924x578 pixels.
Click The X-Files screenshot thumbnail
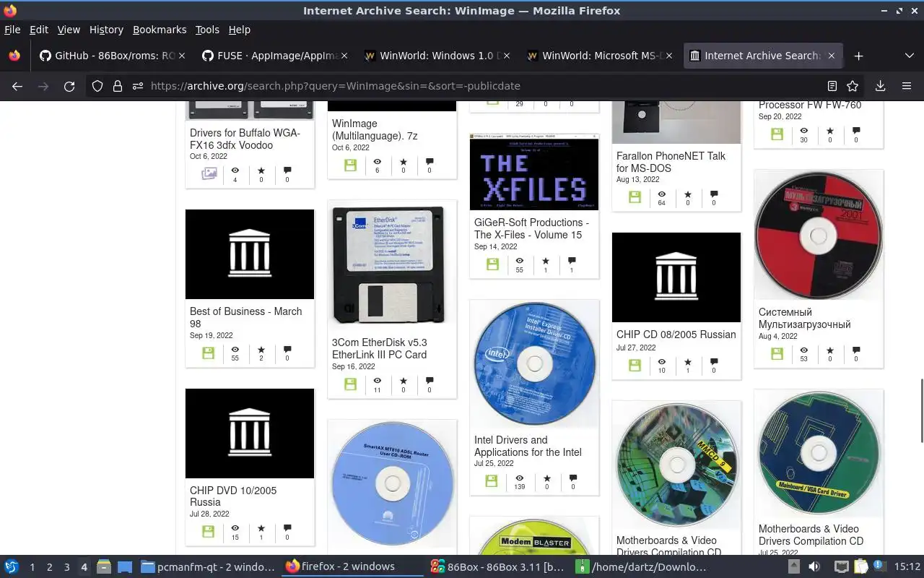point(534,172)
